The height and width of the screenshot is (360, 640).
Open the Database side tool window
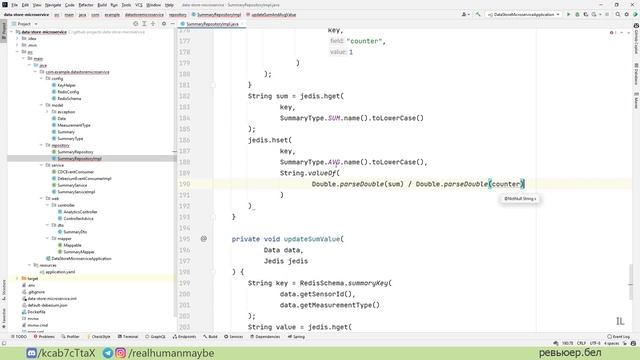click(636, 73)
